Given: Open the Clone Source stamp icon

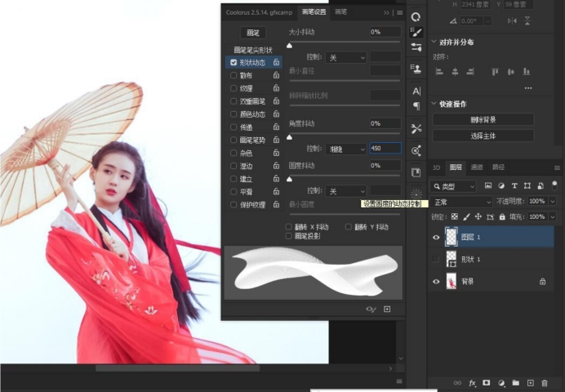Looking at the screenshot, I should 416,69.
